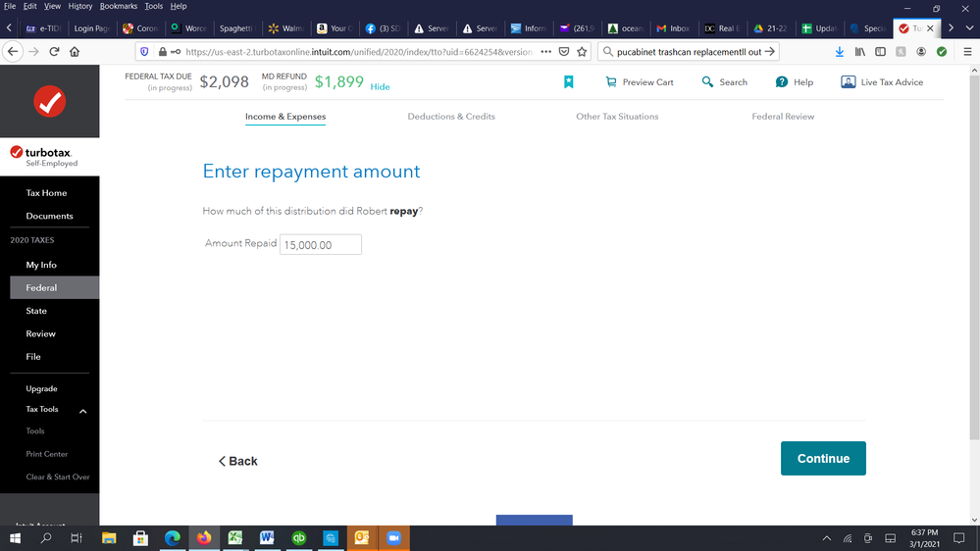
Task: Open File Explorer from taskbar
Action: [109, 538]
